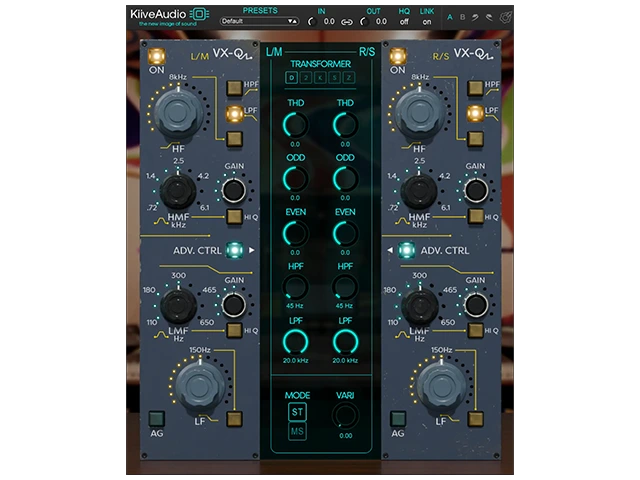
Task: Click the redo arrow icon
Action: (489, 17)
